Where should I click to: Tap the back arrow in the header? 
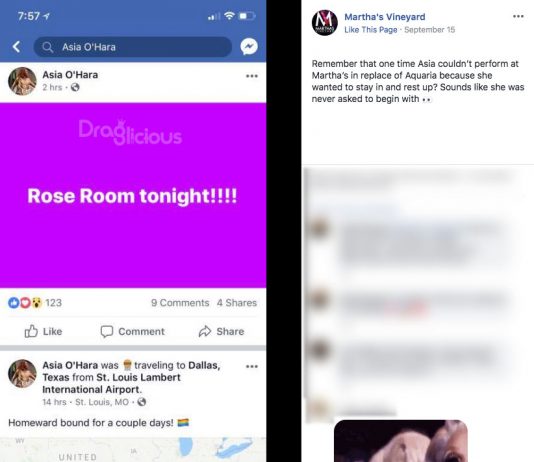pyautogui.click(x=16, y=47)
